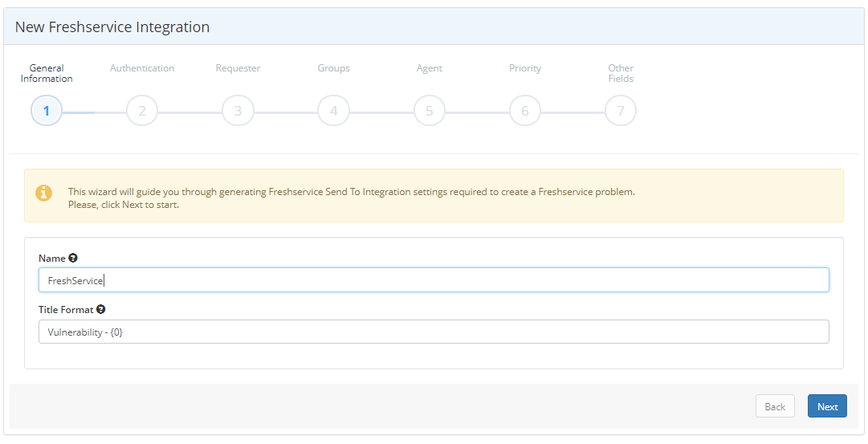The height and width of the screenshot is (444, 868).
Task: Go to the step 4 circle
Action: [x=333, y=111]
